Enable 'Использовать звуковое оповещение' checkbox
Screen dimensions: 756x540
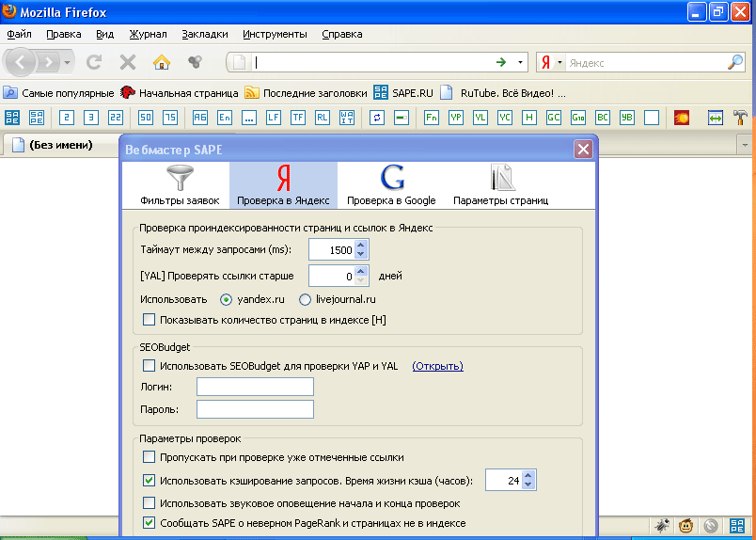(x=149, y=503)
